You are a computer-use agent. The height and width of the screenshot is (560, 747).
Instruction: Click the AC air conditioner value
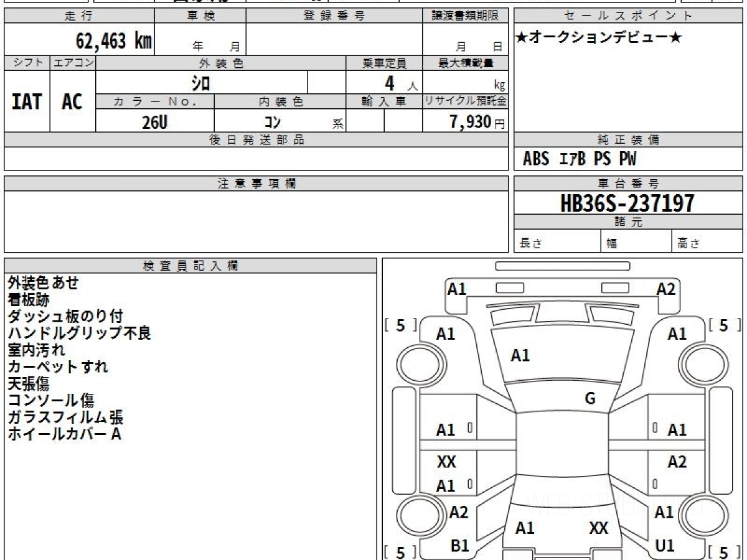[72, 101]
